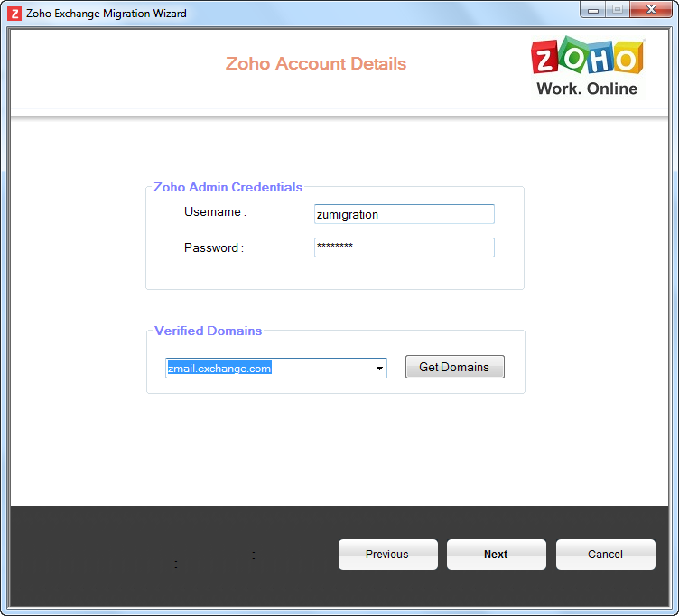Cancel the migration wizard
The height and width of the screenshot is (616, 679).
(x=605, y=555)
